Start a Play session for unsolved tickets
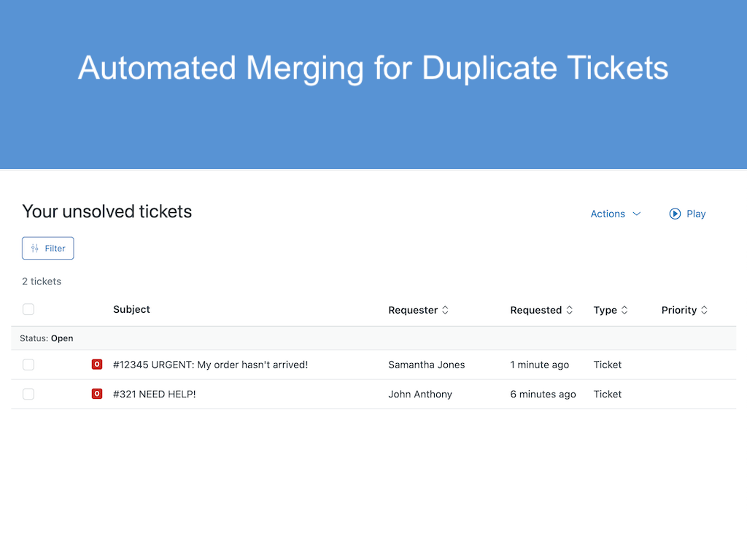The width and height of the screenshot is (747, 560). pyautogui.click(x=686, y=214)
